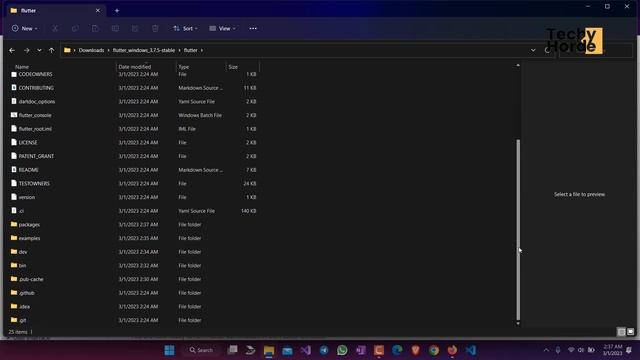Image resolution: width=640 pixels, height=360 pixels.
Task: Go forward with the right arrow
Action: (x=27, y=50)
